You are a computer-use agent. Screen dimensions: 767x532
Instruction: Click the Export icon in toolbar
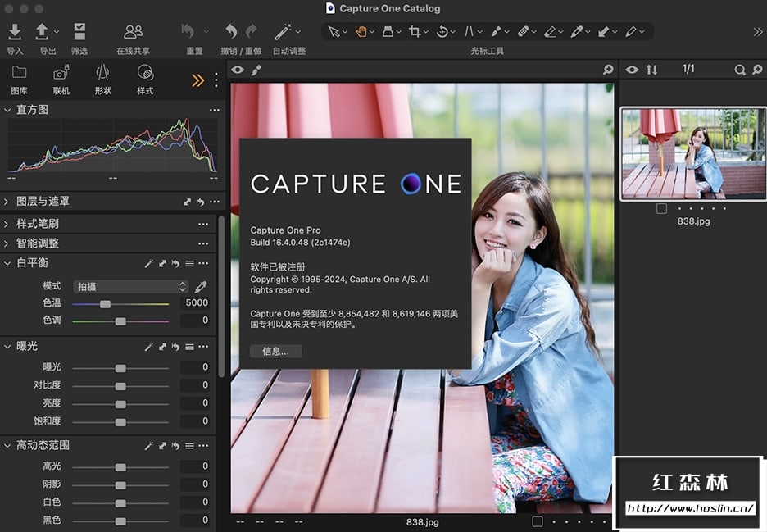tap(42, 32)
